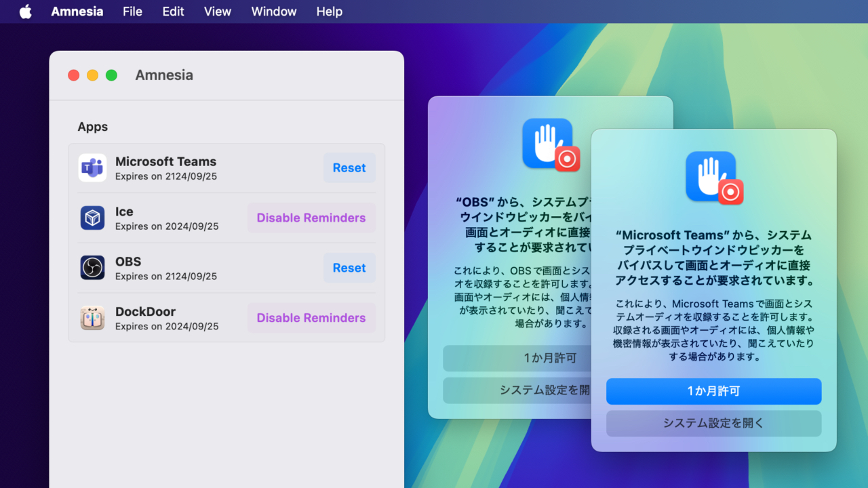Click OBS app name in list
Viewport: 868px width, 488px height.
click(x=128, y=262)
